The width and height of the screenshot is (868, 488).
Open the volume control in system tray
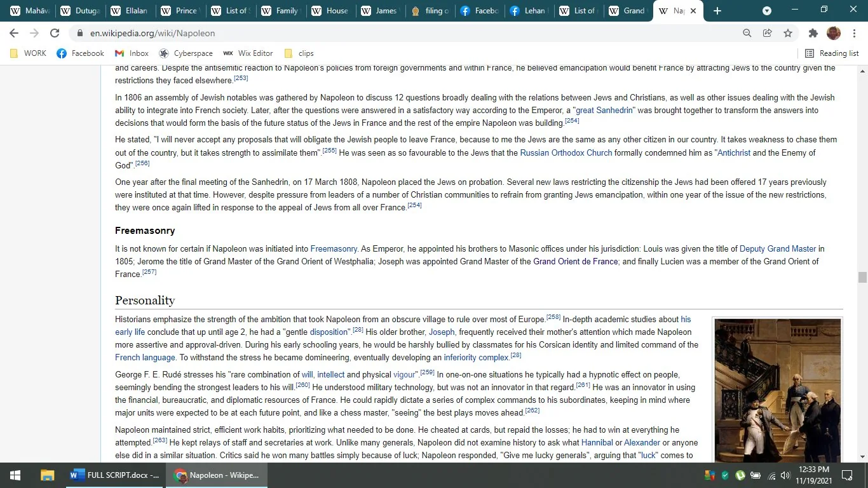pos(785,475)
